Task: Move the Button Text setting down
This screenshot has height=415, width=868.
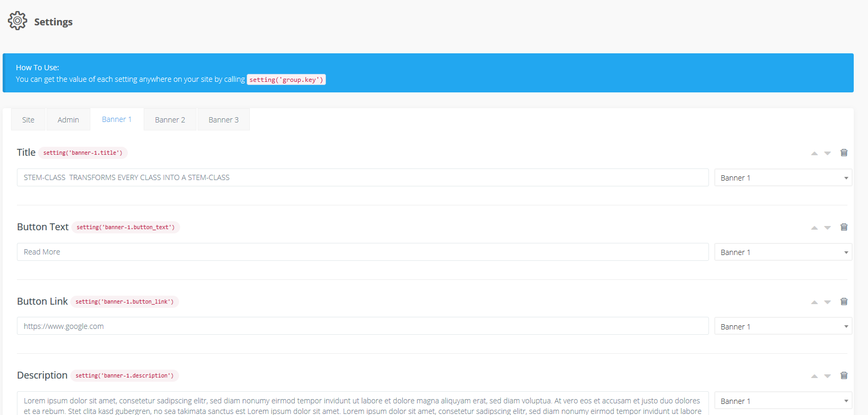Action: click(827, 228)
